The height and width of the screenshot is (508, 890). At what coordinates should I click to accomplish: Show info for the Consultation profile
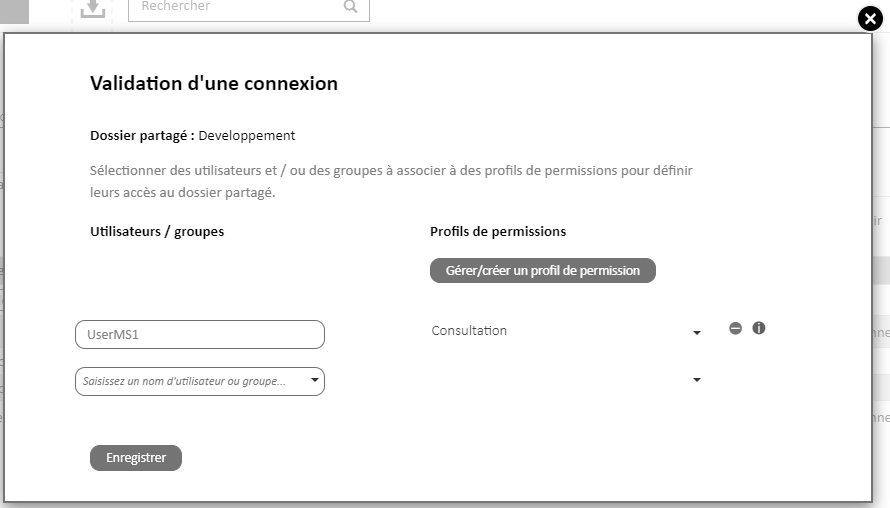tap(758, 328)
